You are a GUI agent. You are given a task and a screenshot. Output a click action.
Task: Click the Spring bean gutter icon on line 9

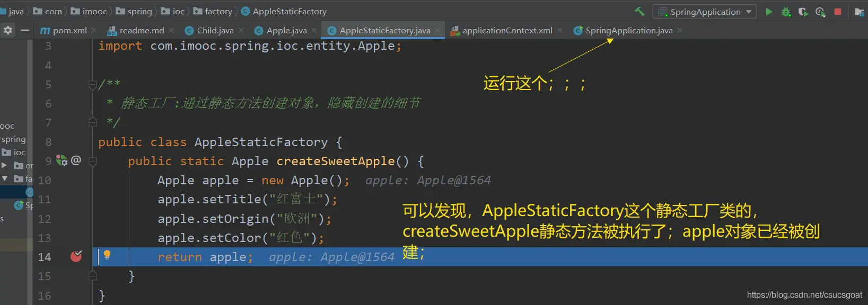62,160
